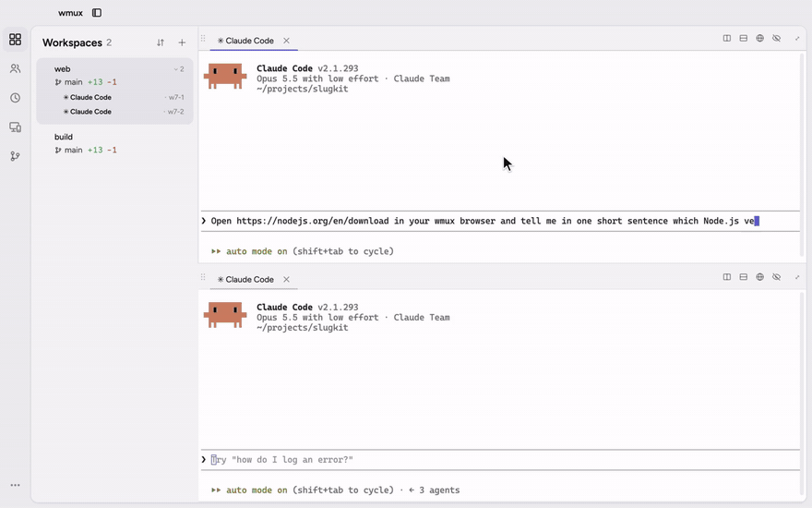Open the people icon in left rail
Image resolution: width=812 pixels, height=508 pixels.
point(16,68)
